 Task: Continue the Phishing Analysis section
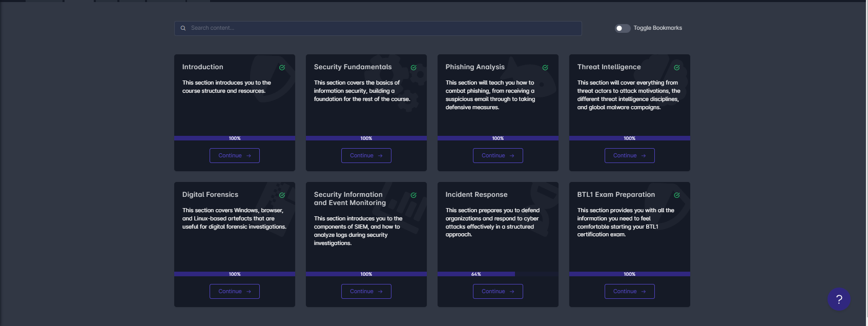(x=498, y=155)
